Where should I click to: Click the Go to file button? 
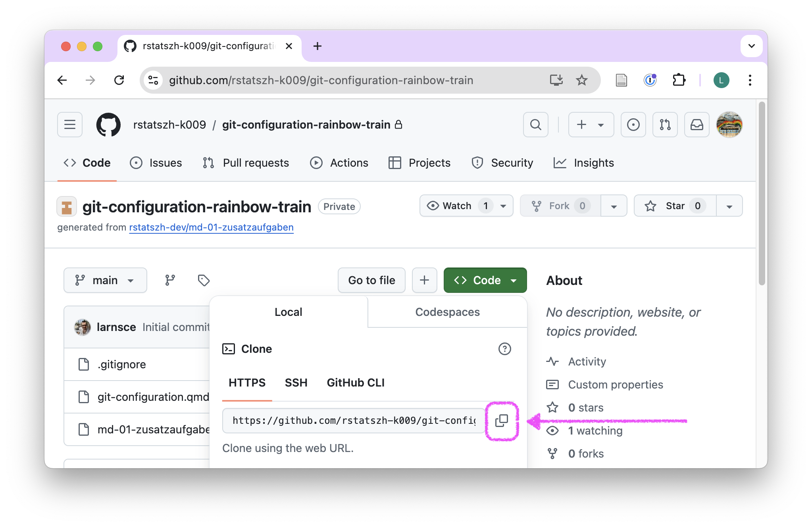(x=371, y=280)
